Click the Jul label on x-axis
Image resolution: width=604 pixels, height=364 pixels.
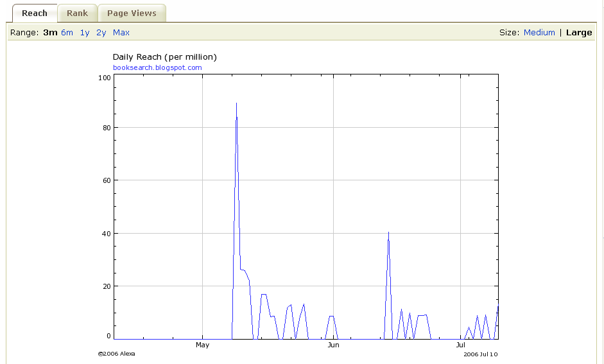click(460, 345)
